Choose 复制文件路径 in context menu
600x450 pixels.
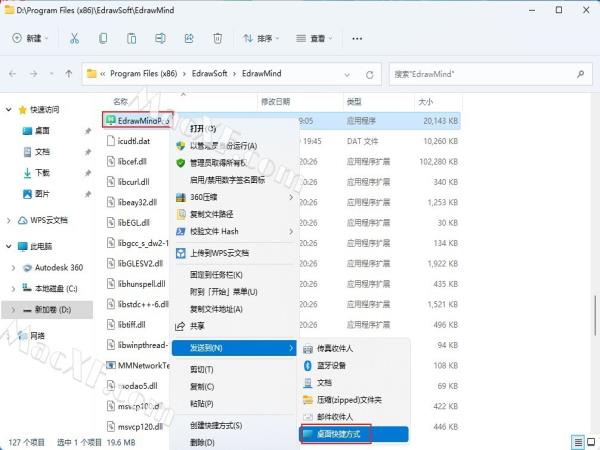pyautogui.click(x=234, y=214)
